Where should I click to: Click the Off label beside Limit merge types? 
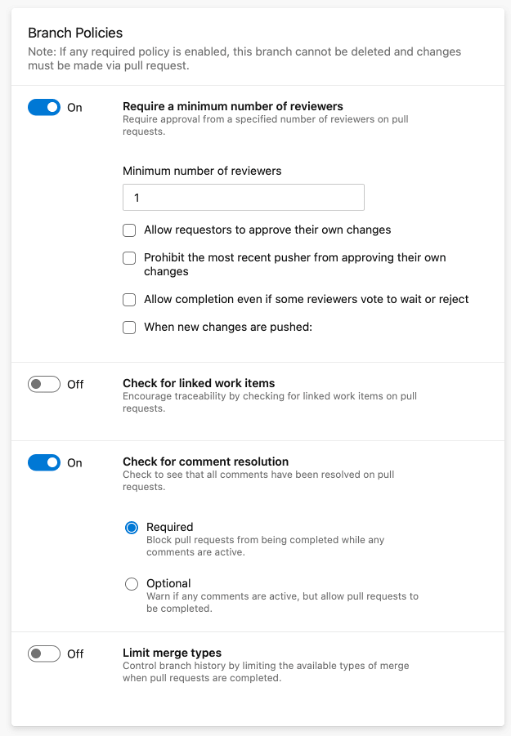pyautogui.click(x=75, y=654)
